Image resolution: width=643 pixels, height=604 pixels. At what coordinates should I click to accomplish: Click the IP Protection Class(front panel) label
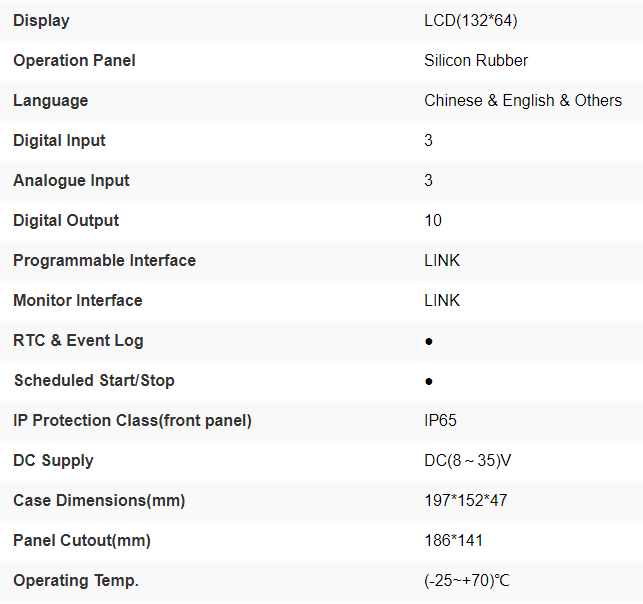pos(132,420)
